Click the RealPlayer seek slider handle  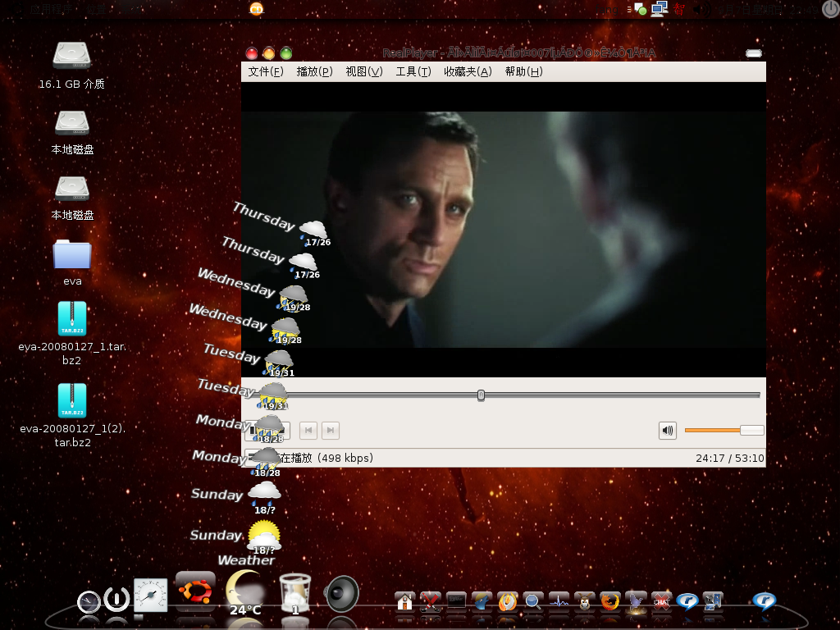[481, 395]
